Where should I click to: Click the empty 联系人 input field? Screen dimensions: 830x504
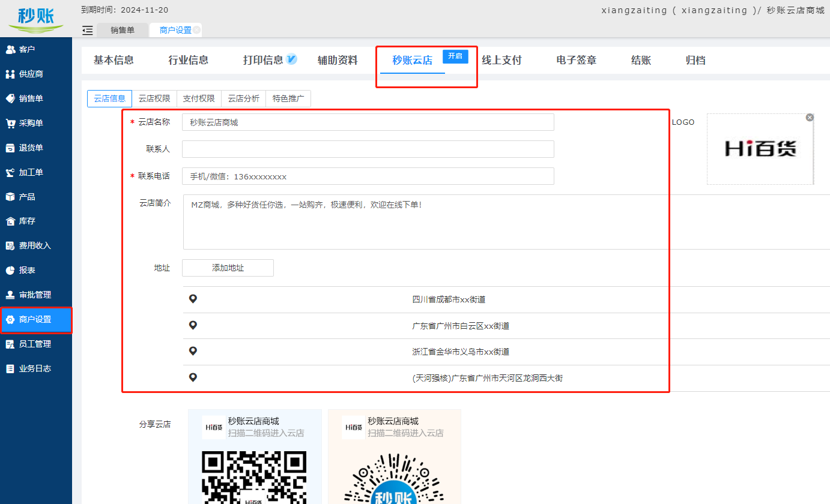[368, 149]
